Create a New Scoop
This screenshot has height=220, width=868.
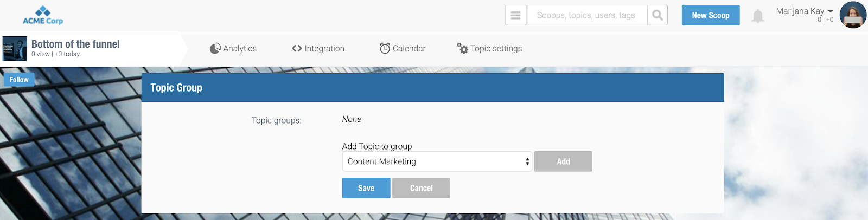coord(711,15)
